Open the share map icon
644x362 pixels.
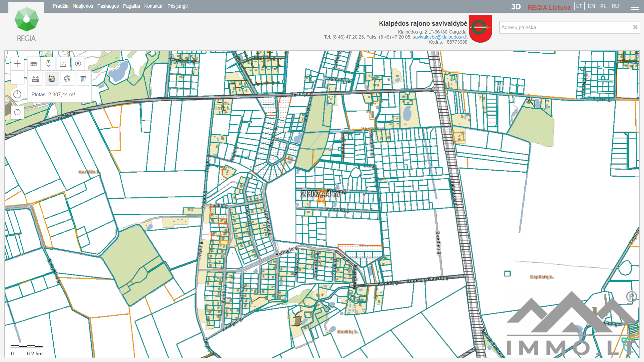pyautogui.click(x=63, y=64)
